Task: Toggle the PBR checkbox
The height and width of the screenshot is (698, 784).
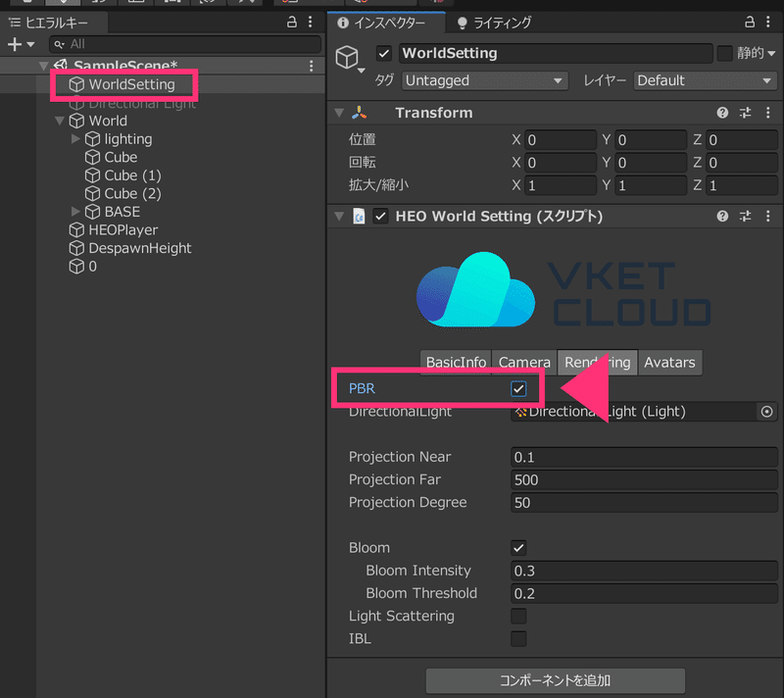Action: pos(518,388)
